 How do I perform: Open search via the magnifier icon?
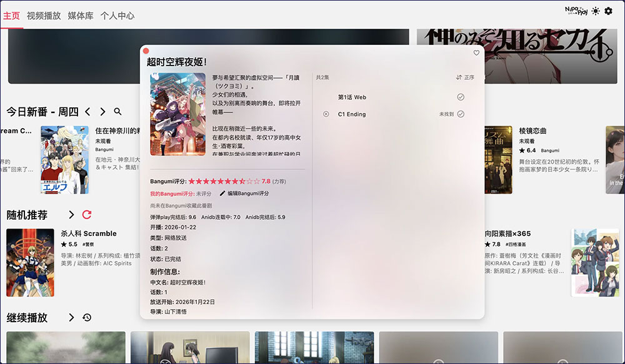(117, 112)
